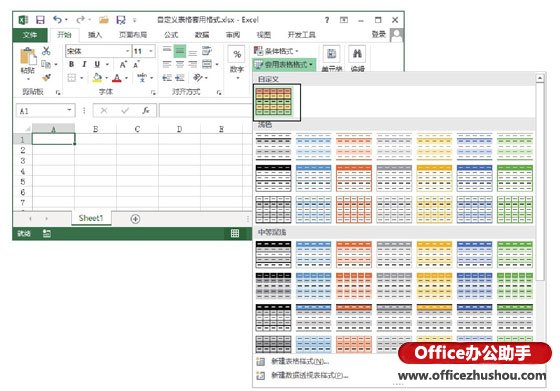This screenshot has width=560, height=391.
Task: Choose New Table Style menu entry
Action: click(300, 361)
